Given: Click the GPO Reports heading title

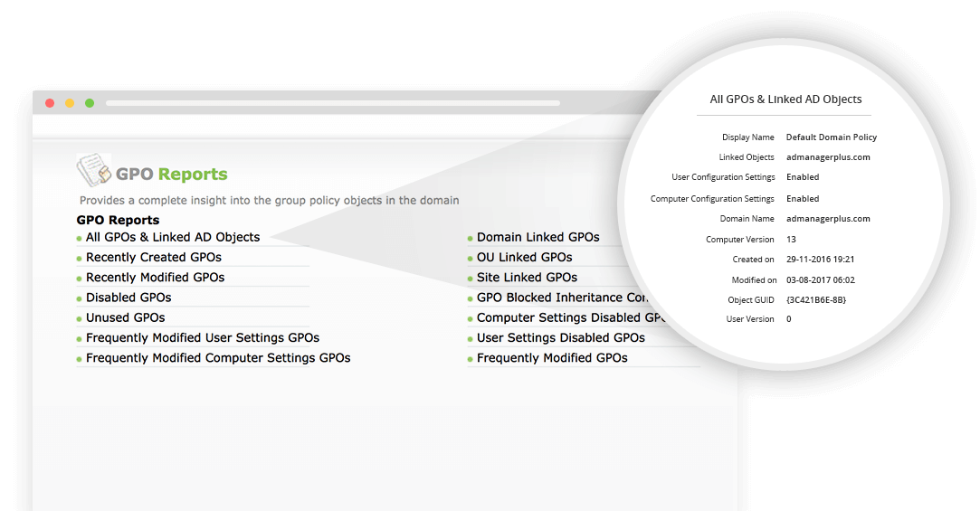Looking at the screenshot, I should coord(172,174).
